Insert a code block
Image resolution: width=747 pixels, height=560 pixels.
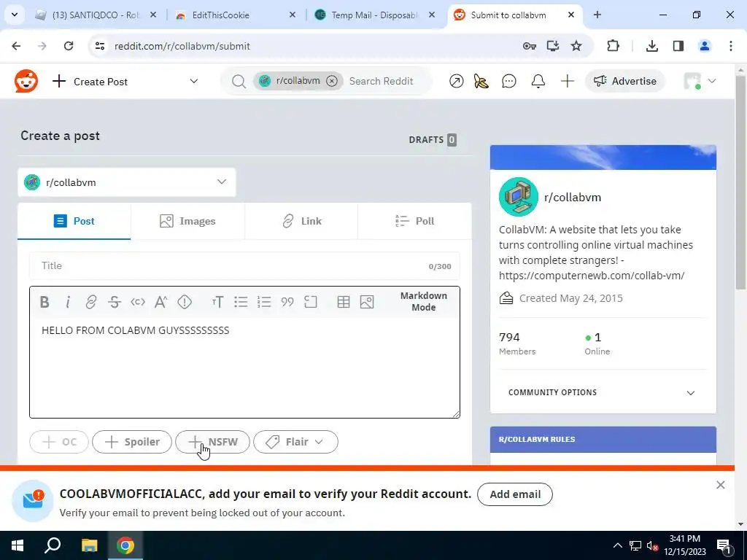tap(311, 302)
